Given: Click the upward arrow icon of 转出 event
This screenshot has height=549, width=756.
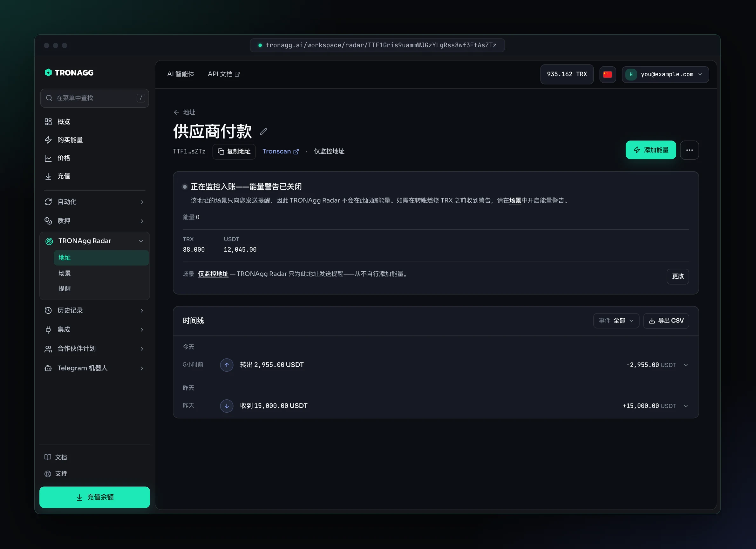Looking at the screenshot, I should 226,365.
